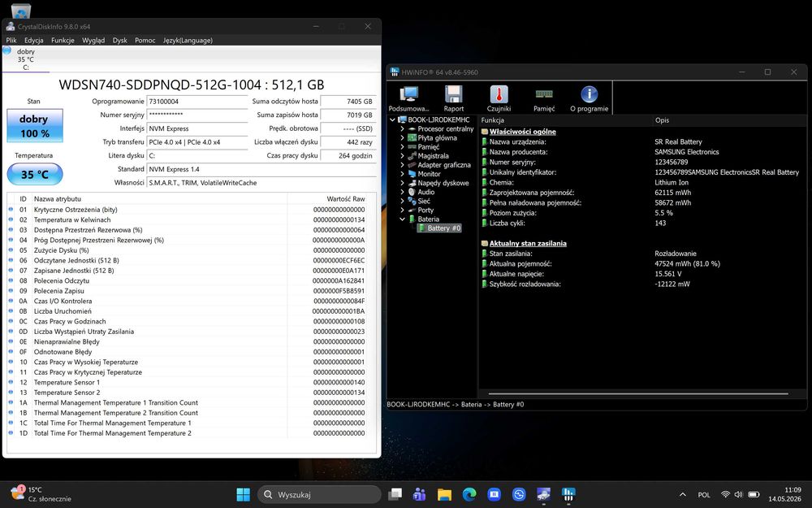The width and height of the screenshot is (812, 508).
Task: Open Microsoft Edge from taskbar
Action: tap(469, 494)
